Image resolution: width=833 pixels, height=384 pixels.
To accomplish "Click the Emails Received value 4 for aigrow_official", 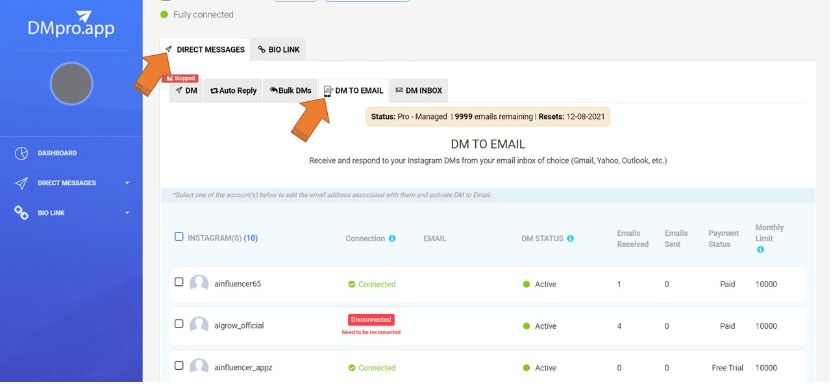I will click(x=619, y=326).
